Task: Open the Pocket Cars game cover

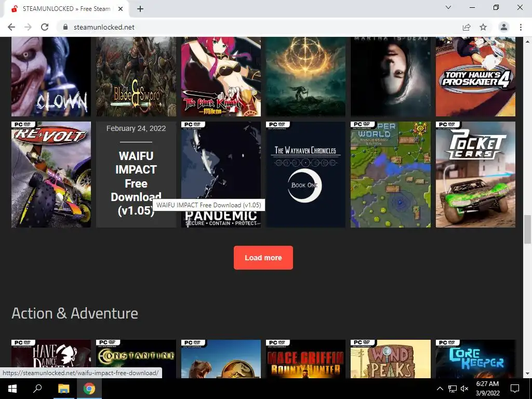Action: (475, 175)
